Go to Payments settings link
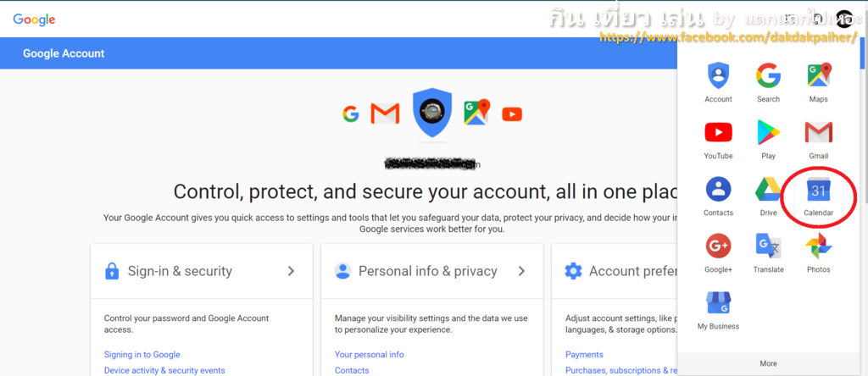 584,355
